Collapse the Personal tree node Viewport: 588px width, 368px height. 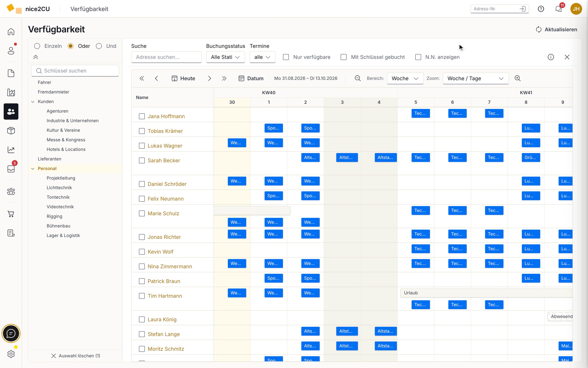tap(33, 169)
